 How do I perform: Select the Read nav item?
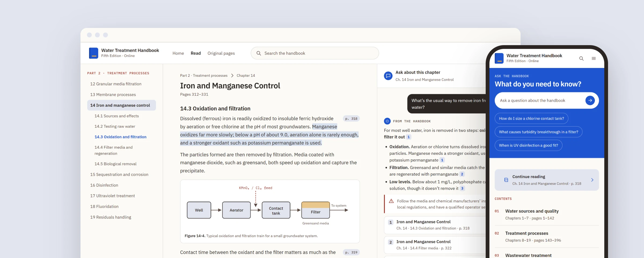pos(196,53)
